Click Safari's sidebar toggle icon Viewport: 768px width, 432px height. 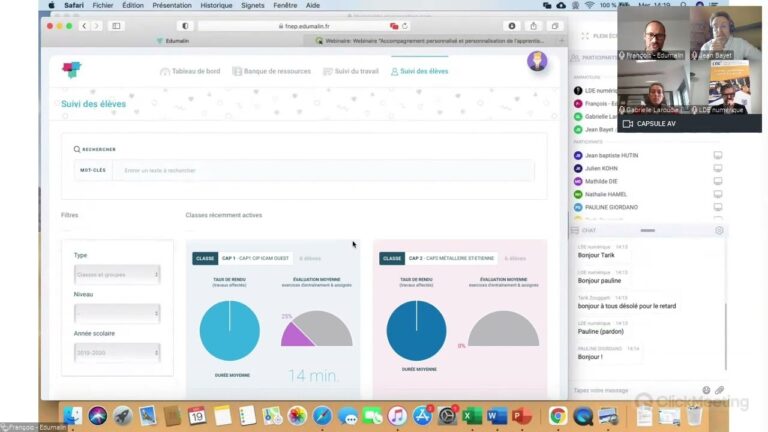(x=117, y=26)
